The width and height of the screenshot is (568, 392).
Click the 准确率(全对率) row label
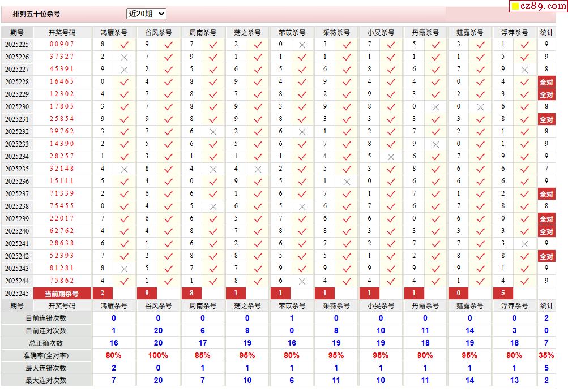[46, 356]
